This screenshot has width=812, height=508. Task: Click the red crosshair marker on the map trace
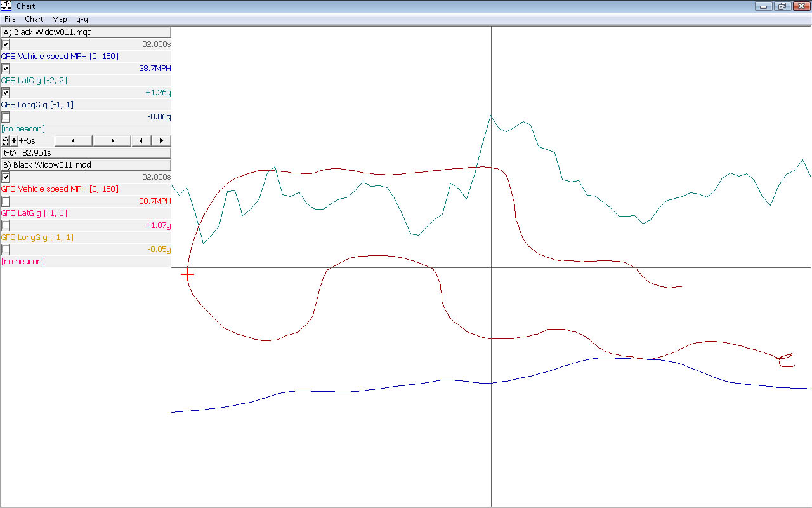coord(188,275)
